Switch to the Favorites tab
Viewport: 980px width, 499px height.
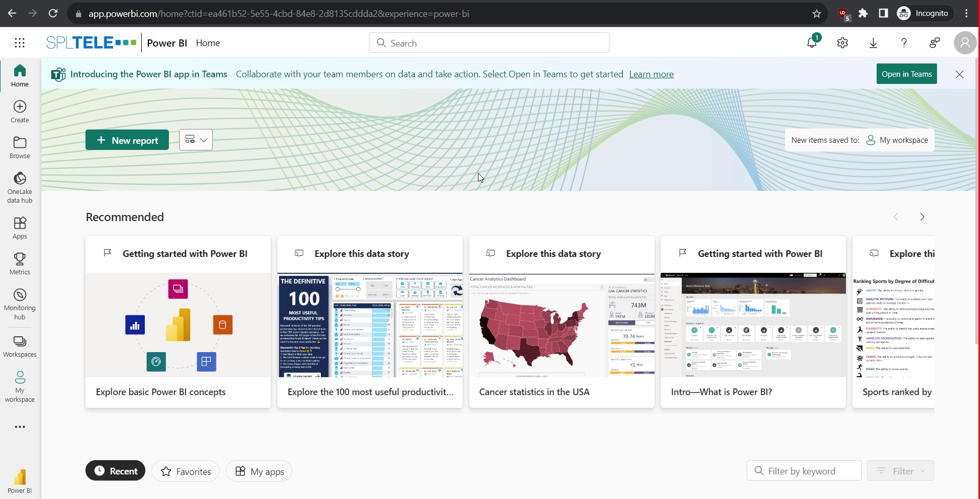[185, 471]
